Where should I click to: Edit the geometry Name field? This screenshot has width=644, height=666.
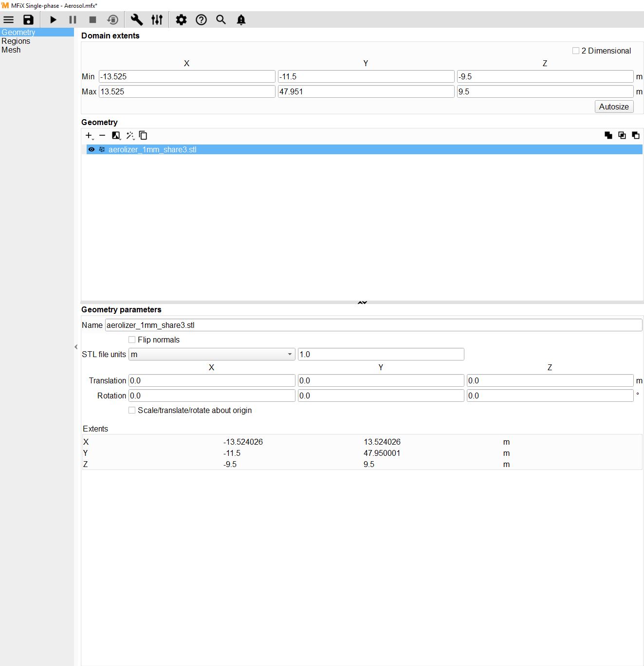click(373, 325)
